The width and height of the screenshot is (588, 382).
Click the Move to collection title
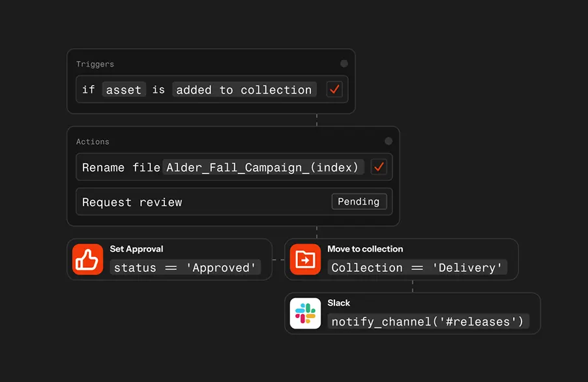click(365, 249)
